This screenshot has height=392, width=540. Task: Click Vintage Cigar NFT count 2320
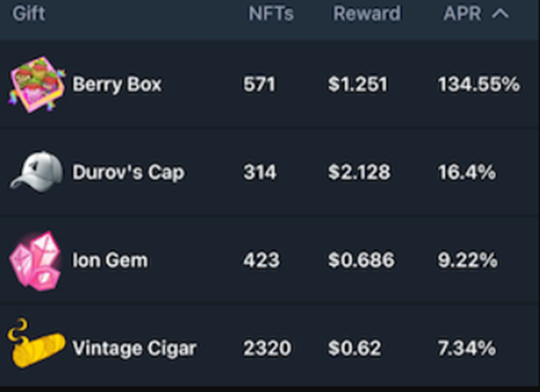(267, 348)
